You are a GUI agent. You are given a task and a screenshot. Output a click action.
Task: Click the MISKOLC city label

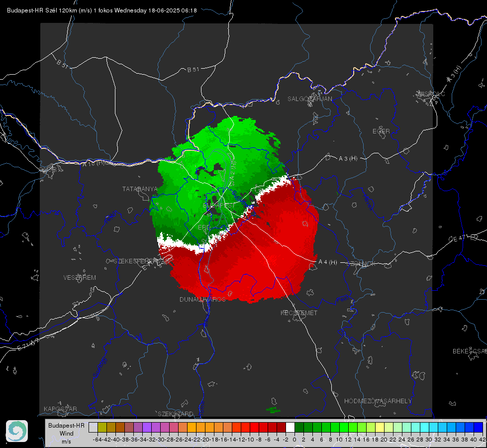pyautogui.click(x=431, y=94)
